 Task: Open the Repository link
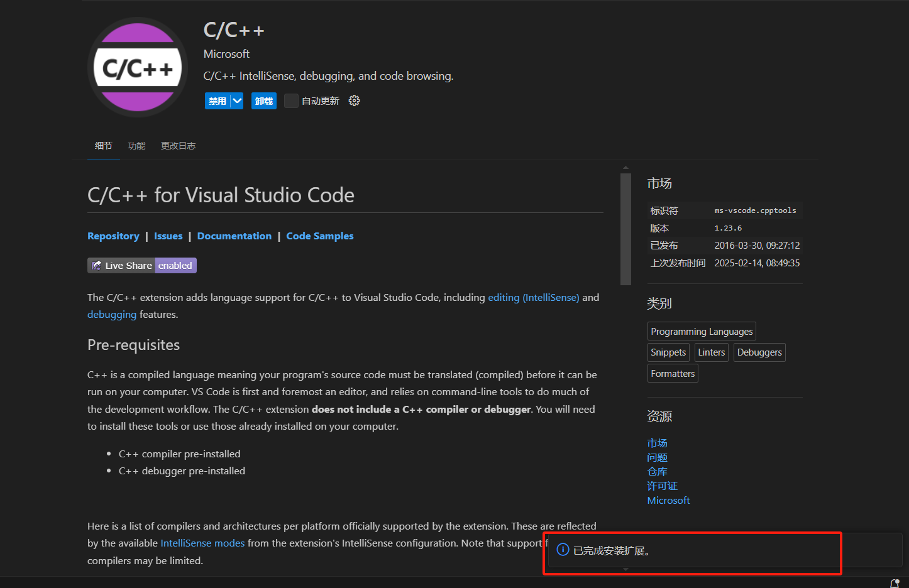pyautogui.click(x=113, y=236)
